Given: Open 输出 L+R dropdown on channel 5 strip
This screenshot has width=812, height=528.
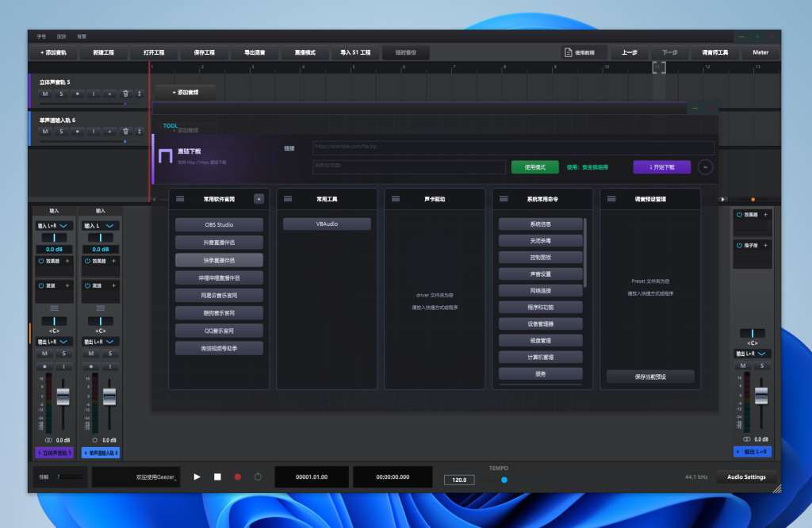Looking at the screenshot, I should [x=54, y=342].
